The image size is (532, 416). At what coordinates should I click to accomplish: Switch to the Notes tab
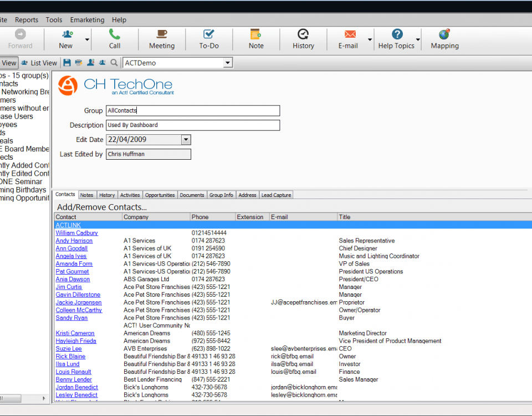pyautogui.click(x=86, y=195)
